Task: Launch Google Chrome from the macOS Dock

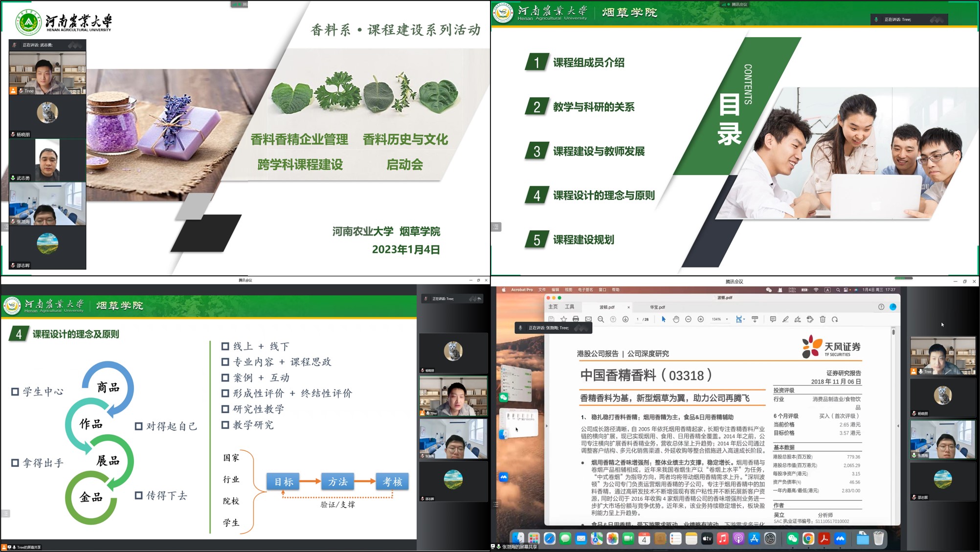Action: click(x=808, y=539)
